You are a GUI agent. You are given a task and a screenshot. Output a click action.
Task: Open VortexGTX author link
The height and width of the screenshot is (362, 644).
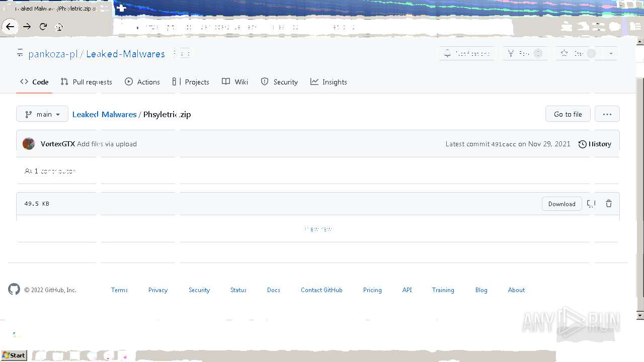(58, 144)
